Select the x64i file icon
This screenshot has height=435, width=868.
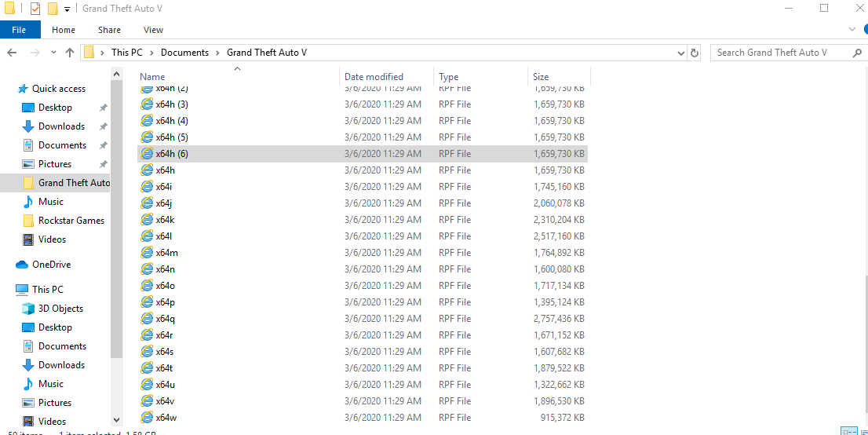pyautogui.click(x=147, y=187)
